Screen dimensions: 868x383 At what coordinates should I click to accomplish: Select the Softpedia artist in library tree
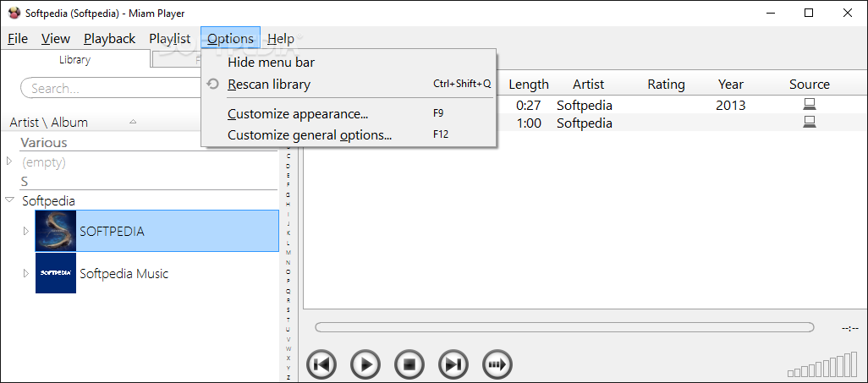point(48,200)
